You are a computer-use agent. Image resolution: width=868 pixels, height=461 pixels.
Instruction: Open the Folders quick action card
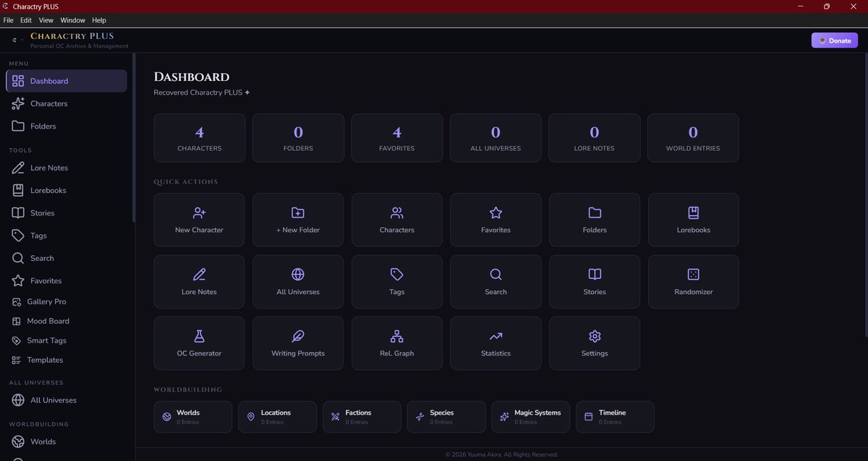[595, 220]
